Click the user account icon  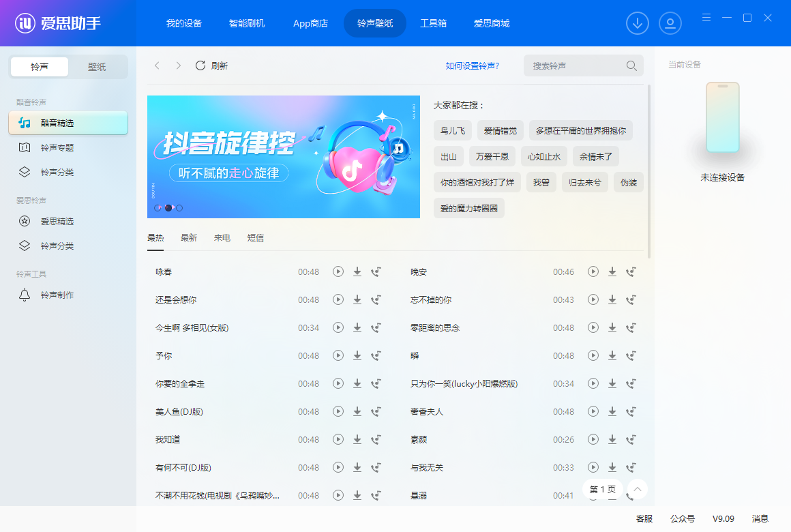(670, 23)
